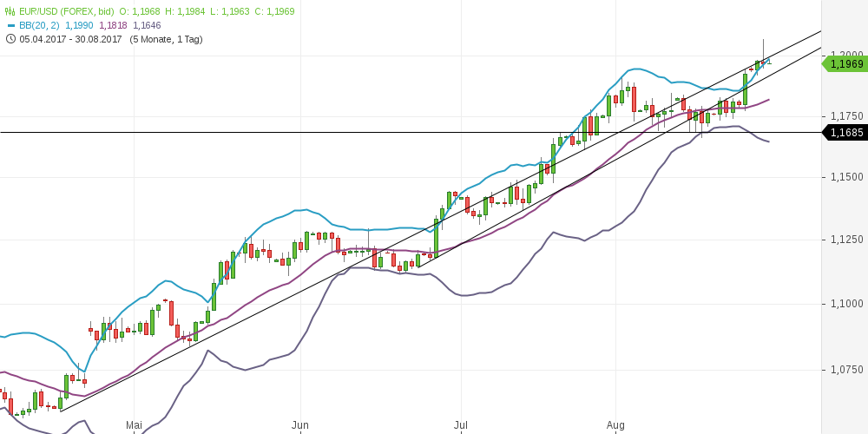
Task: Click the candlestick chart-type icon beside EUR/USD
Action: click(10, 11)
